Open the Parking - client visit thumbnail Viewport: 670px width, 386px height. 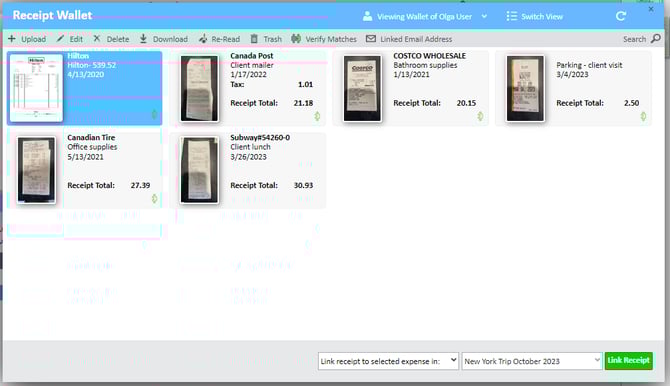pyautogui.click(x=525, y=88)
